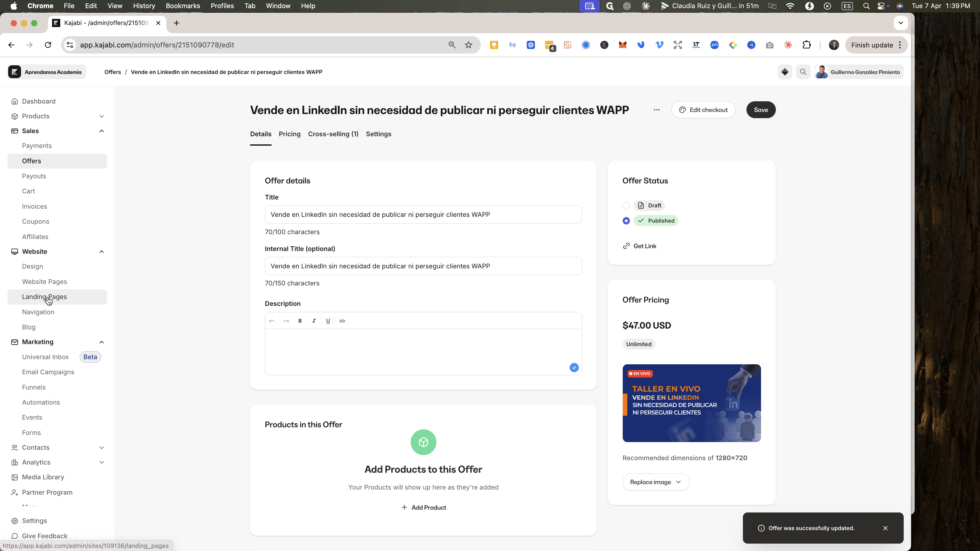Viewport: 980px width, 551px height.
Task: Open the Guillermo González Pimiento account menu
Action: pyautogui.click(x=859, y=72)
